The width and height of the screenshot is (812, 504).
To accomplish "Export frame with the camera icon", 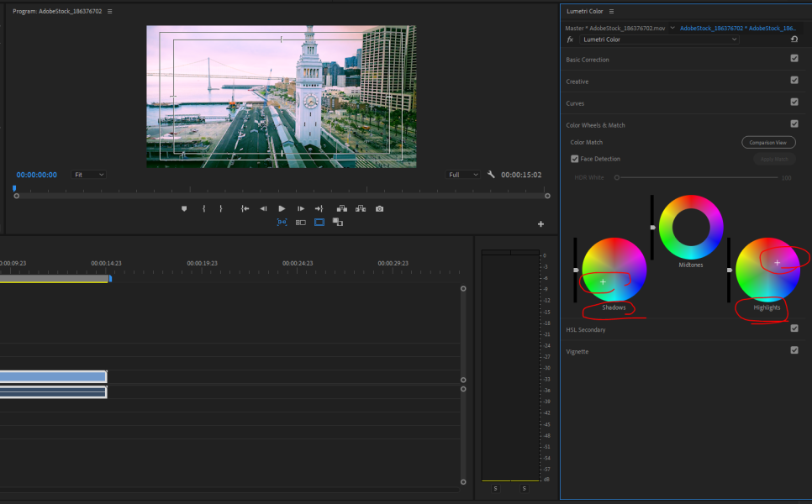I will [380, 208].
